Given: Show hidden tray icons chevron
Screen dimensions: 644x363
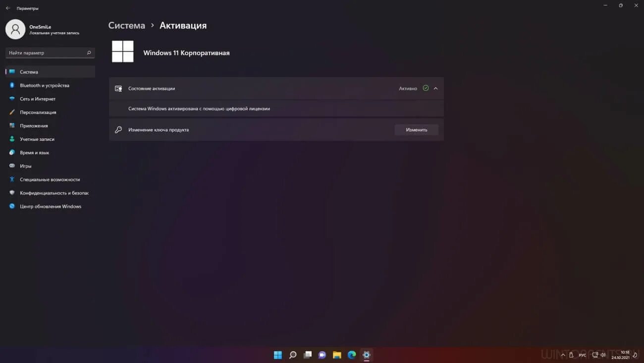Looking at the screenshot, I should click(x=563, y=355).
